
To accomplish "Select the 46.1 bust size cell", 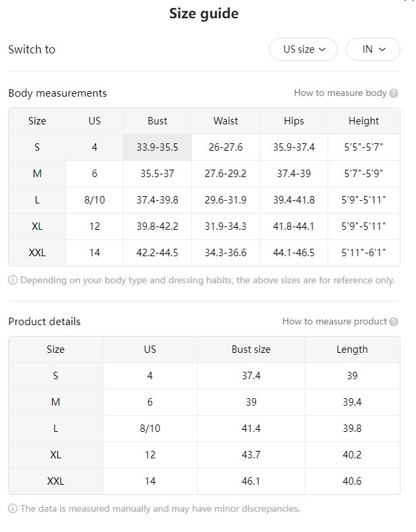I will click(251, 481).
